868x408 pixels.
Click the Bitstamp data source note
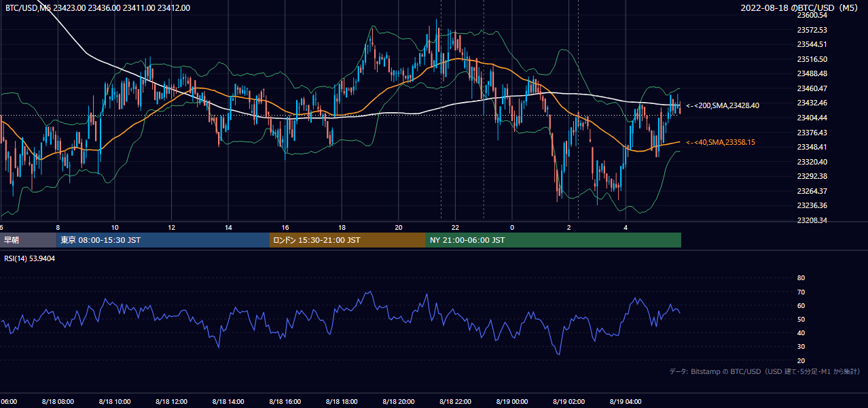point(765,371)
